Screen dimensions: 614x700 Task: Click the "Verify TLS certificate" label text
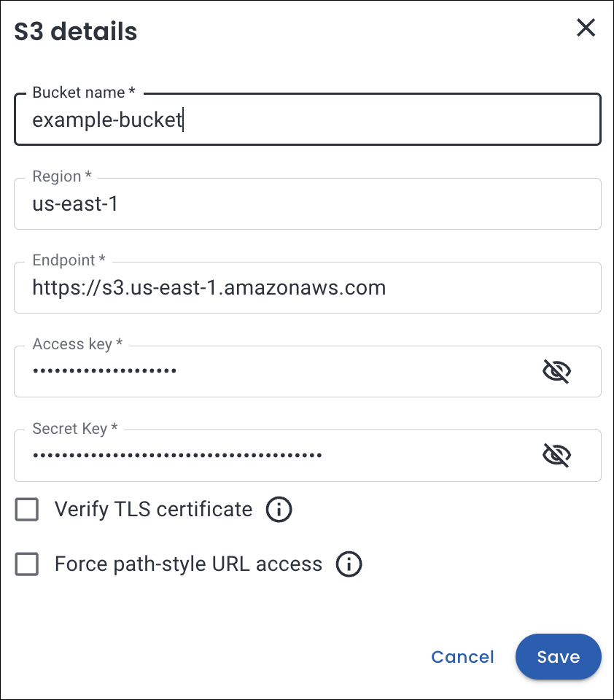153,510
